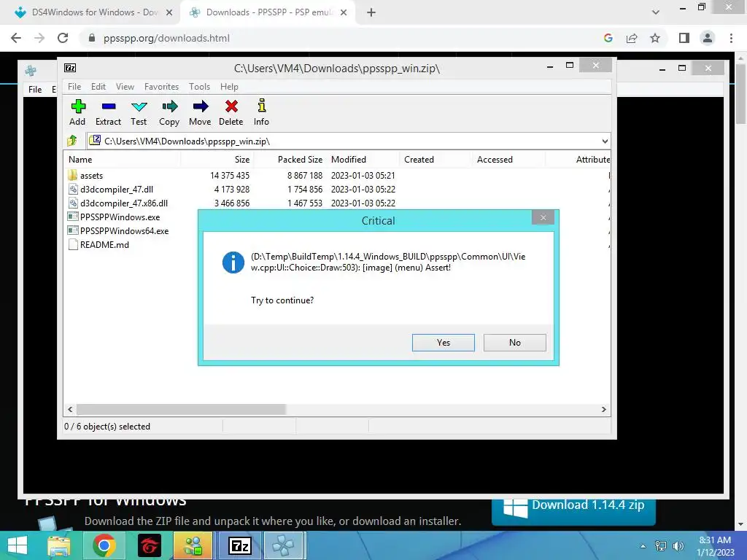Click the Chrome address bar URL

[x=166, y=38]
